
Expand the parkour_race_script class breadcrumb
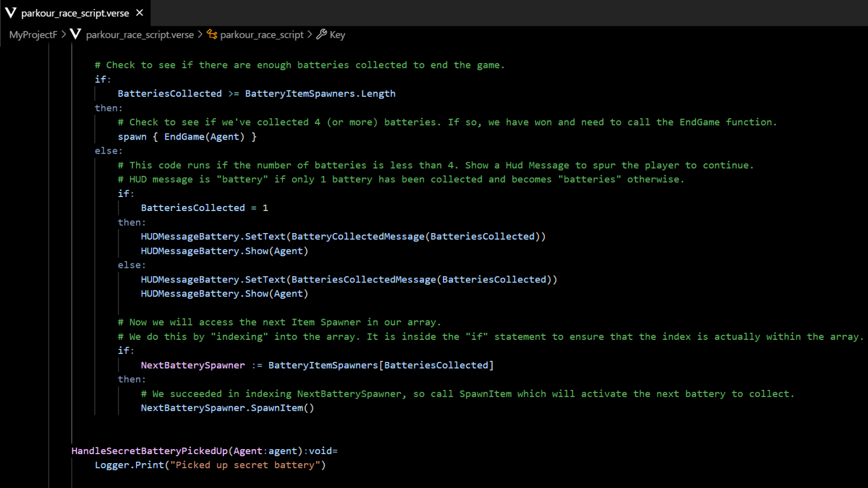coord(262,35)
